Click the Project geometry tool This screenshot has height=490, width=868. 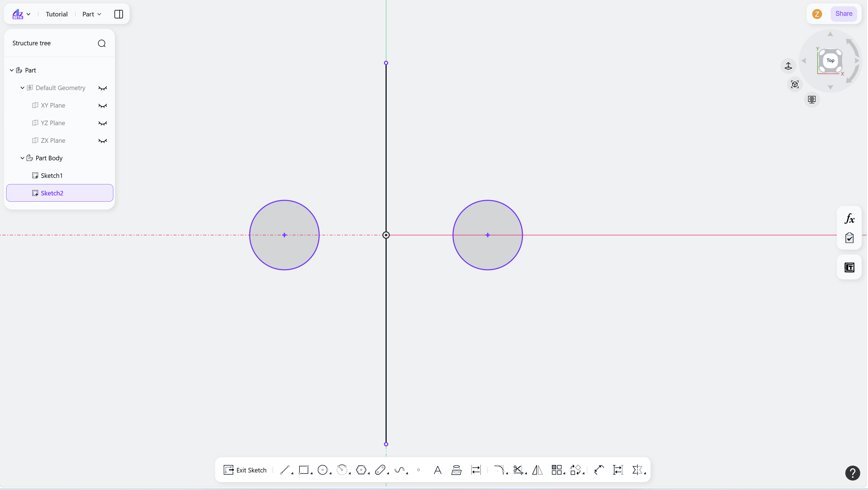pos(456,470)
